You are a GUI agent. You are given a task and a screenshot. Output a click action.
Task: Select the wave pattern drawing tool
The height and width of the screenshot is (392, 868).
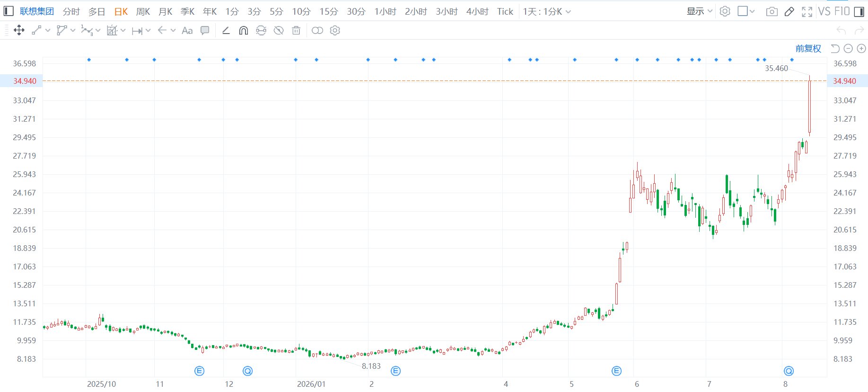87,30
